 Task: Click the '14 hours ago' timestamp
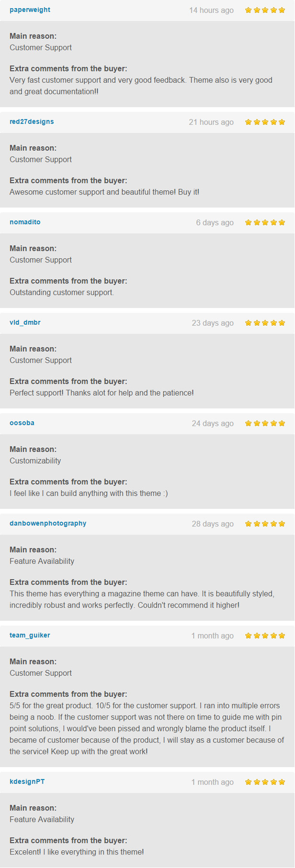click(211, 10)
